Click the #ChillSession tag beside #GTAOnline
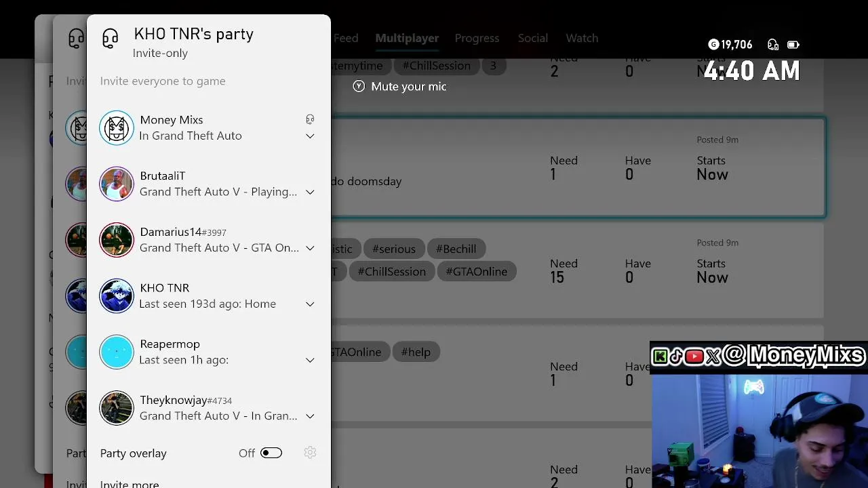Image resolution: width=868 pixels, height=488 pixels. click(x=392, y=272)
